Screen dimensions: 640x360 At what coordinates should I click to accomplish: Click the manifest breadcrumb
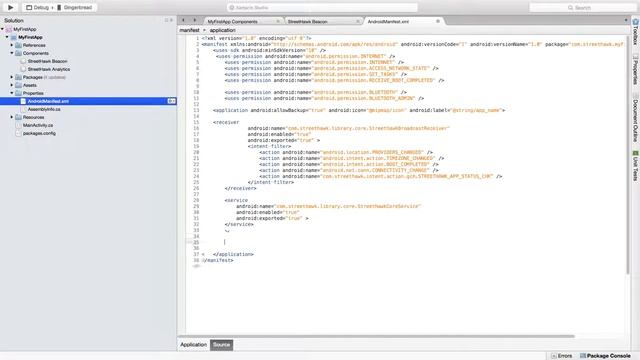click(x=189, y=30)
